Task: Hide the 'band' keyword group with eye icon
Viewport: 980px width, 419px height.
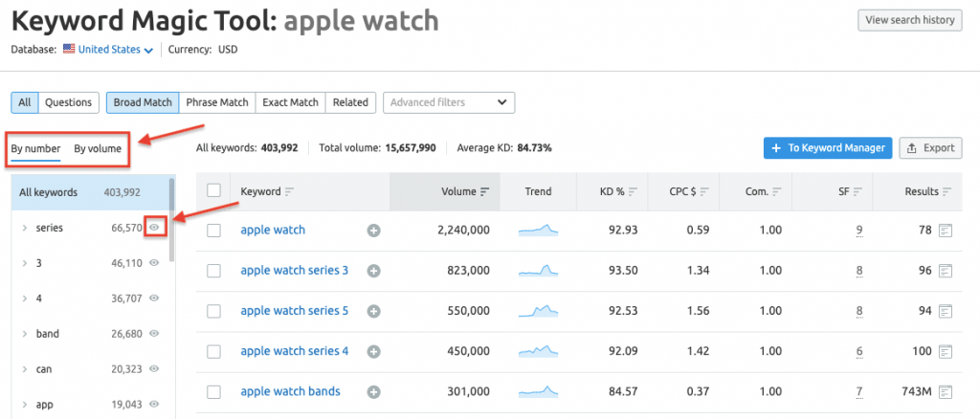Action: tap(154, 334)
